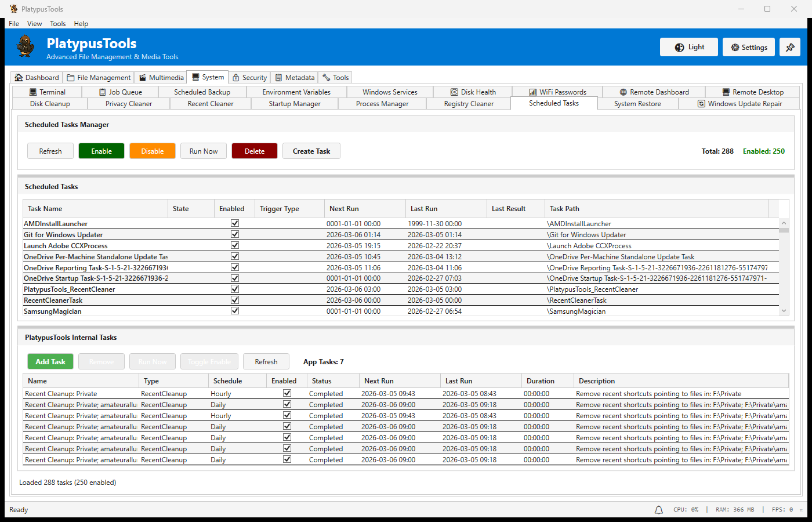The height and width of the screenshot is (522, 812).
Task: Click the Light theme icon
Action: coord(680,48)
